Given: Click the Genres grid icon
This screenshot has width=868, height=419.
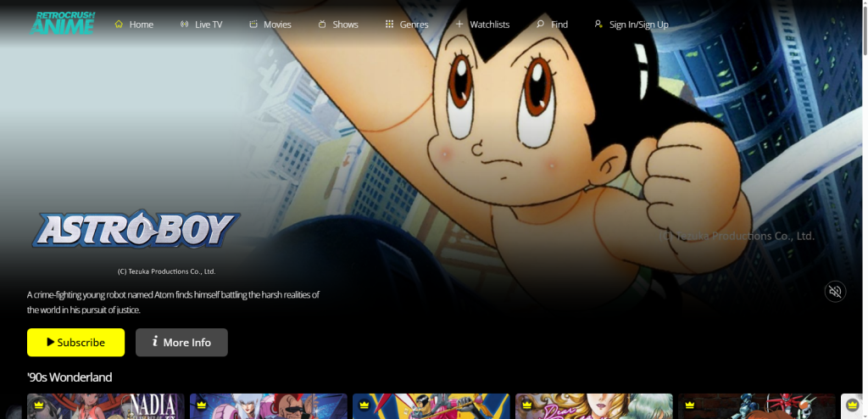Looking at the screenshot, I should point(389,25).
